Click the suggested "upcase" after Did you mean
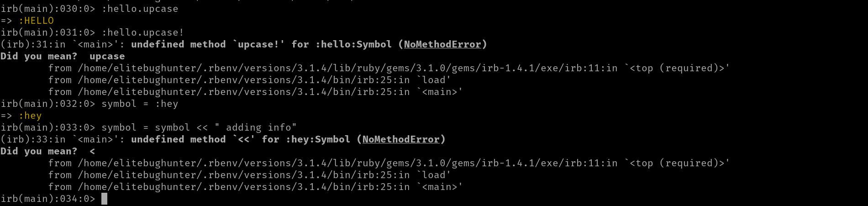 pos(107,56)
